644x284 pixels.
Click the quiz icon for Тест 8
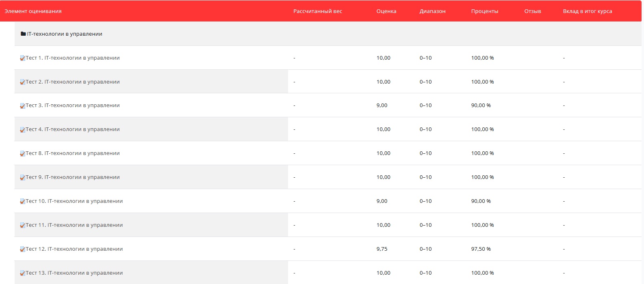tap(23, 154)
